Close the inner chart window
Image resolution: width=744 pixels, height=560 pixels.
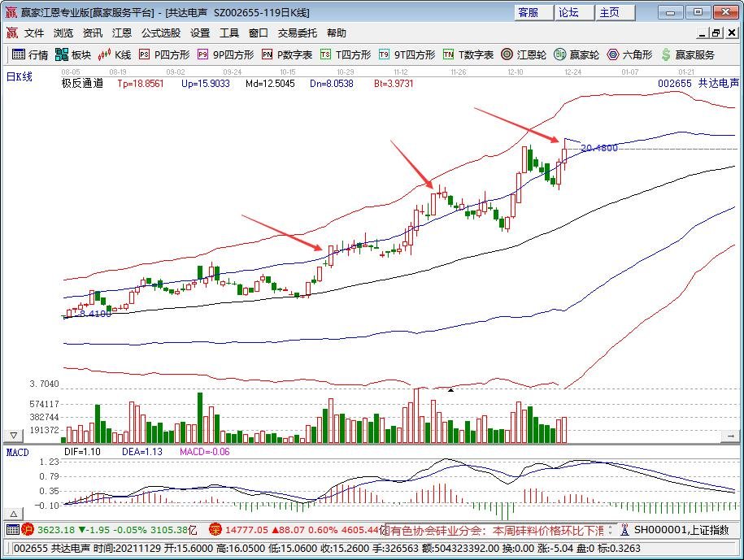tap(732, 33)
